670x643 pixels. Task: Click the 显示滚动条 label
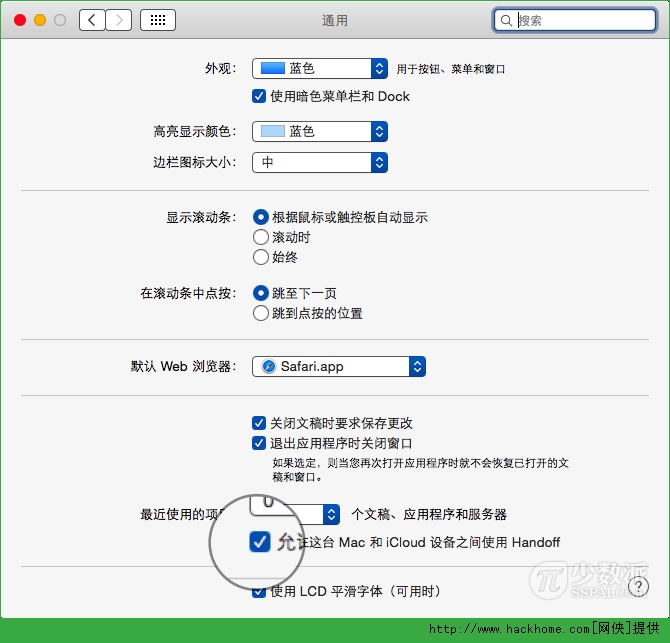tap(201, 217)
